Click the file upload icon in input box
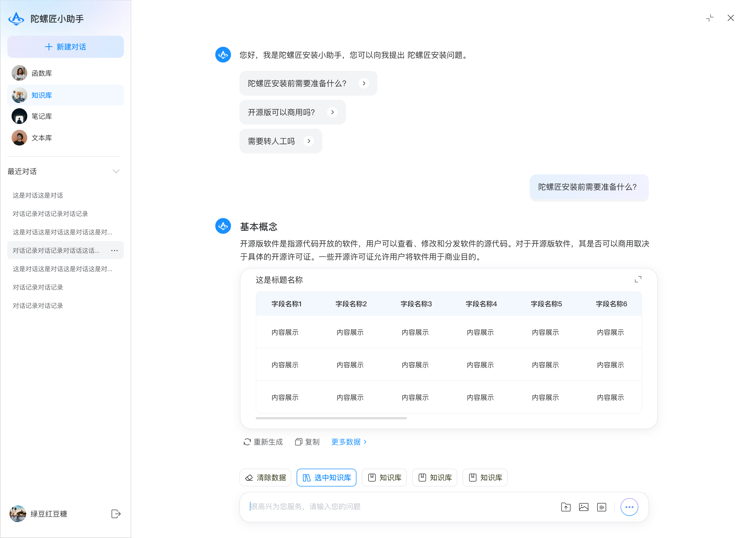Viewport: 756px width, 538px height. pos(565,507)
